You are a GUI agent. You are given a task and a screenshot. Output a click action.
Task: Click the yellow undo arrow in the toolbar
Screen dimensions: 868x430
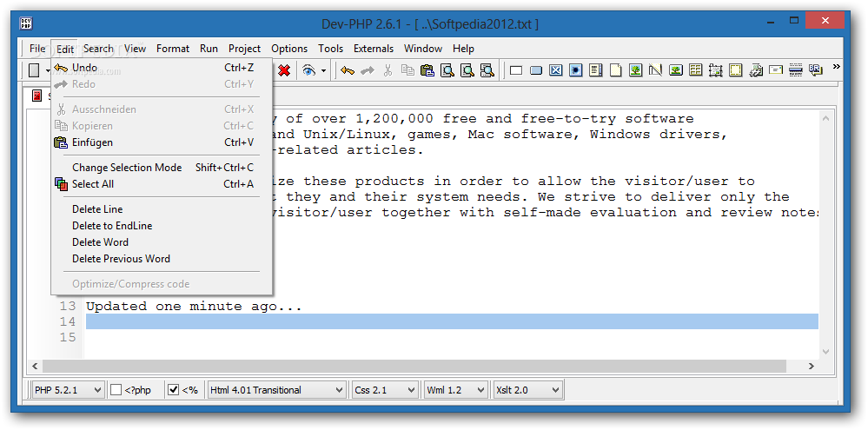pyautogui.click(x=348, y=71)
